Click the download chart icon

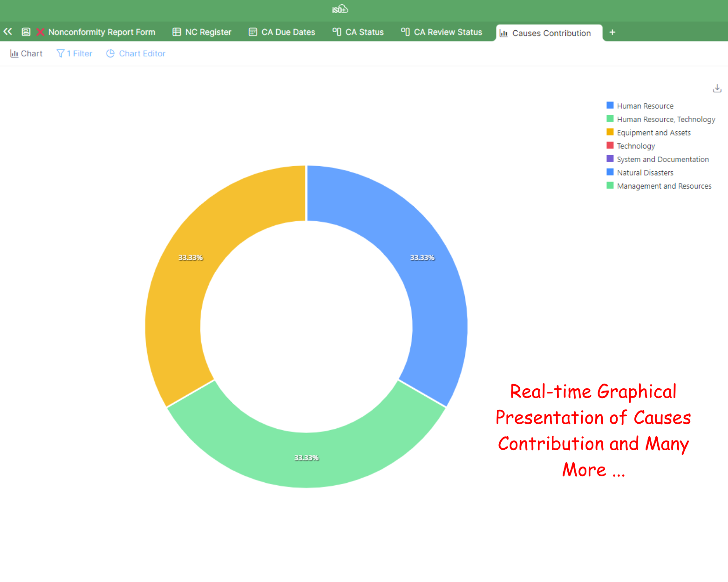(x=717, y=88)
